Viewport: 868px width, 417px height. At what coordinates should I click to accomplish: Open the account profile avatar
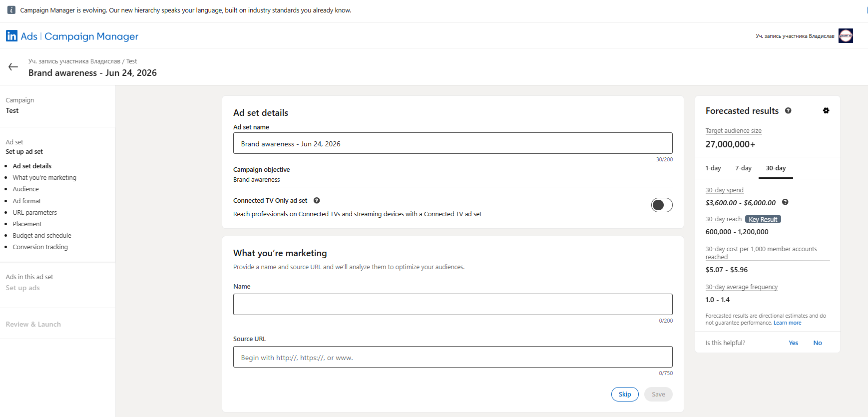[x=846, y=36]
